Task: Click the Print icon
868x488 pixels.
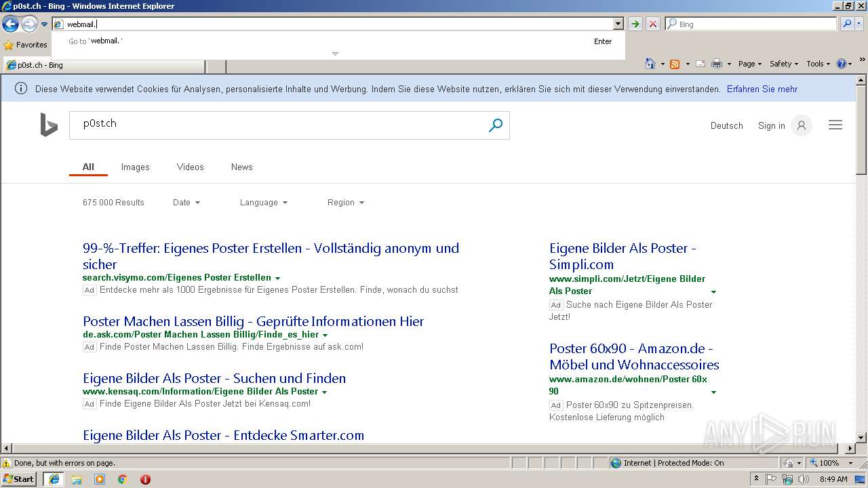Action: [716, 64]
